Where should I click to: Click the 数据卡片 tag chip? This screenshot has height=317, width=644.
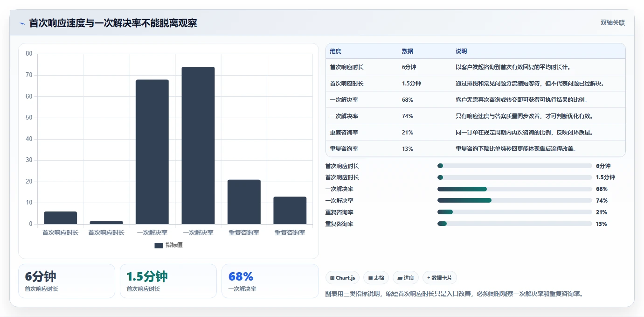[x=439, y=278]
